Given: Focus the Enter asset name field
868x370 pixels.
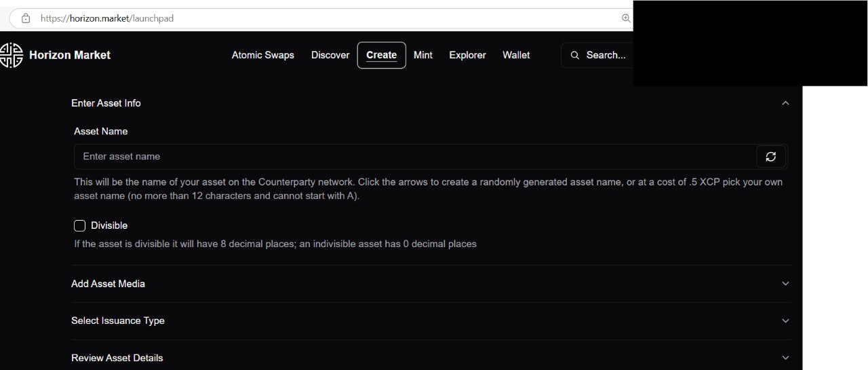Looking at the screenshot, I should pos(414,157).
